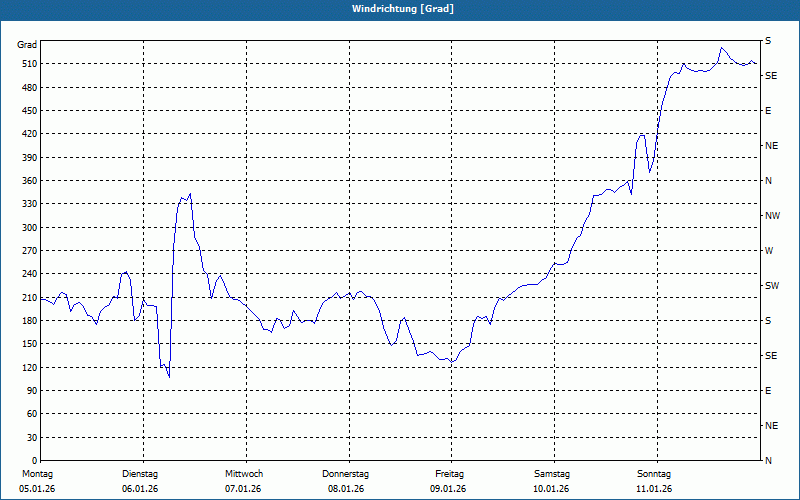
Task: Click the "N" compass label beside the 360 gridline
Action: pyautogui.click(x=768, y=181)
